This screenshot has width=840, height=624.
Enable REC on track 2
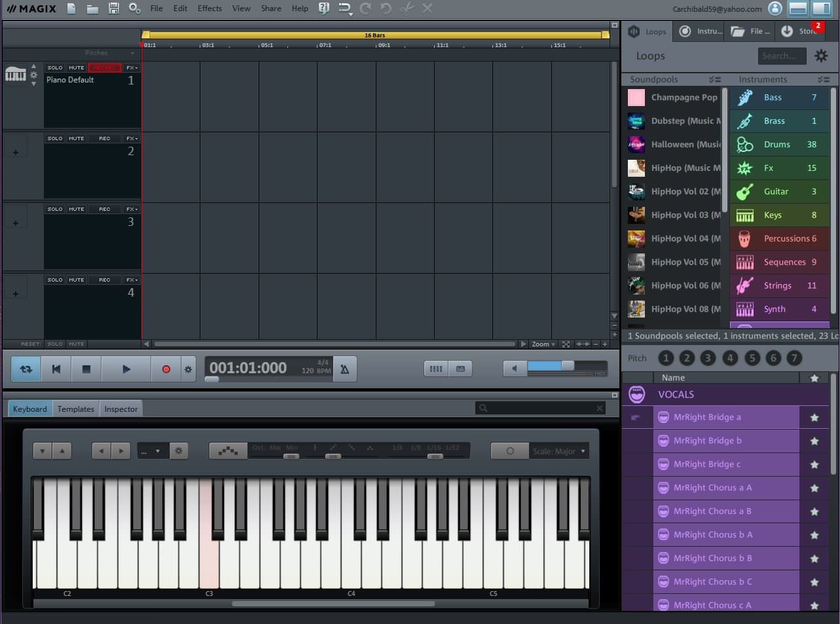tap(105, 138)
